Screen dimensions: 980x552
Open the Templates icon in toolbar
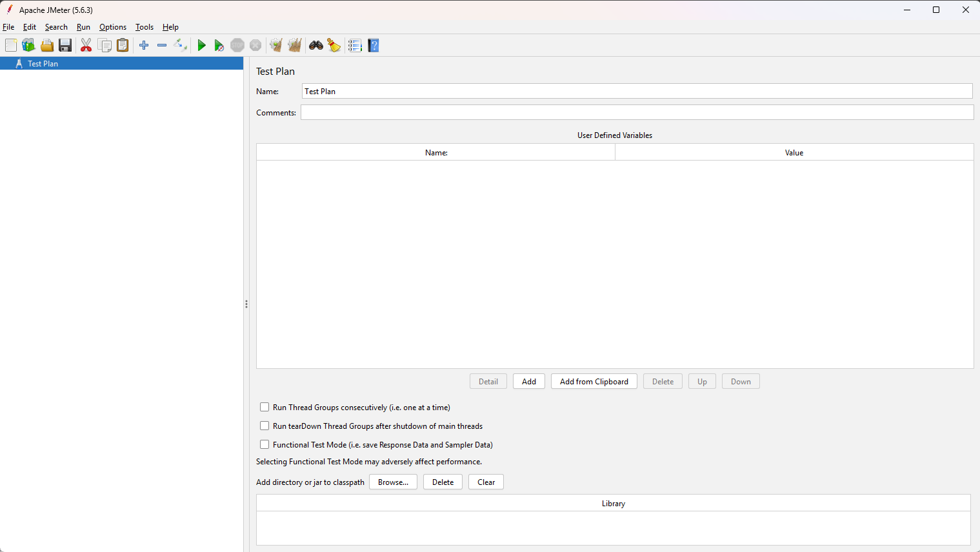(28, 45)
